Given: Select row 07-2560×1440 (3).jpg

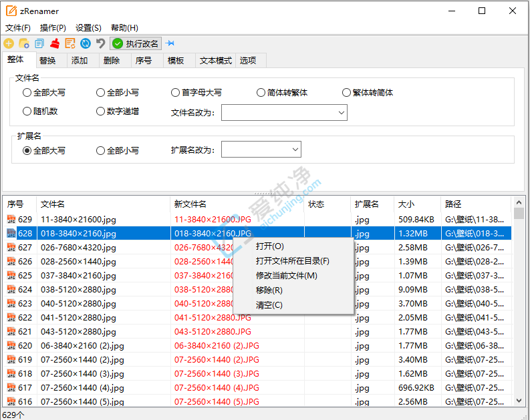Looking at the screenshot, I should click(257, 374).
